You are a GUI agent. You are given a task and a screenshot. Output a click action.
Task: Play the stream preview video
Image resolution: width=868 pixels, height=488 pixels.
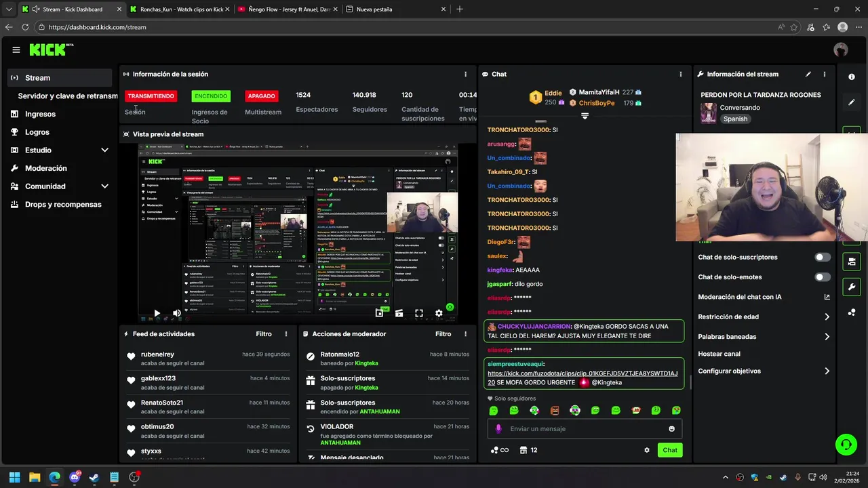tap(157, 313)
